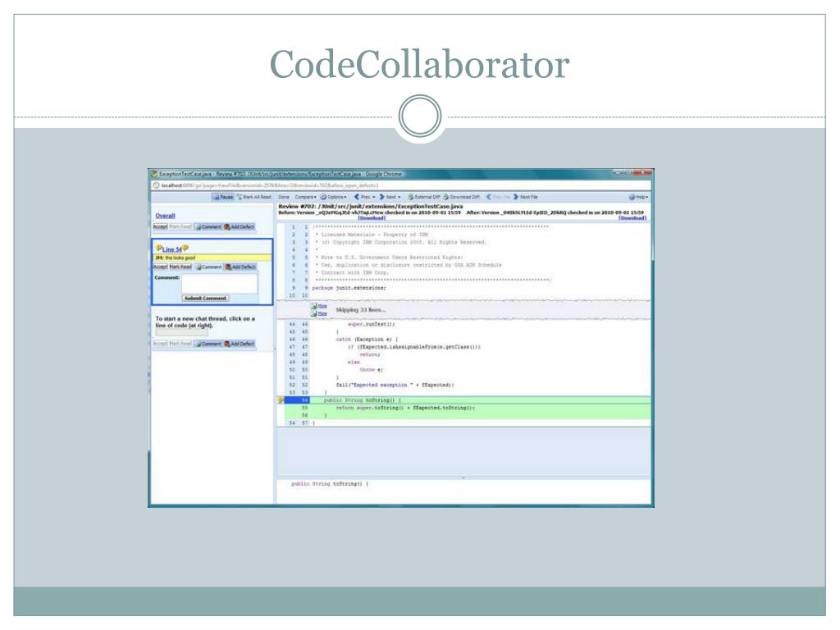
Task: Click the 'return super.toString()' code line
Action: pyautogui.click(x=405, y=408)
